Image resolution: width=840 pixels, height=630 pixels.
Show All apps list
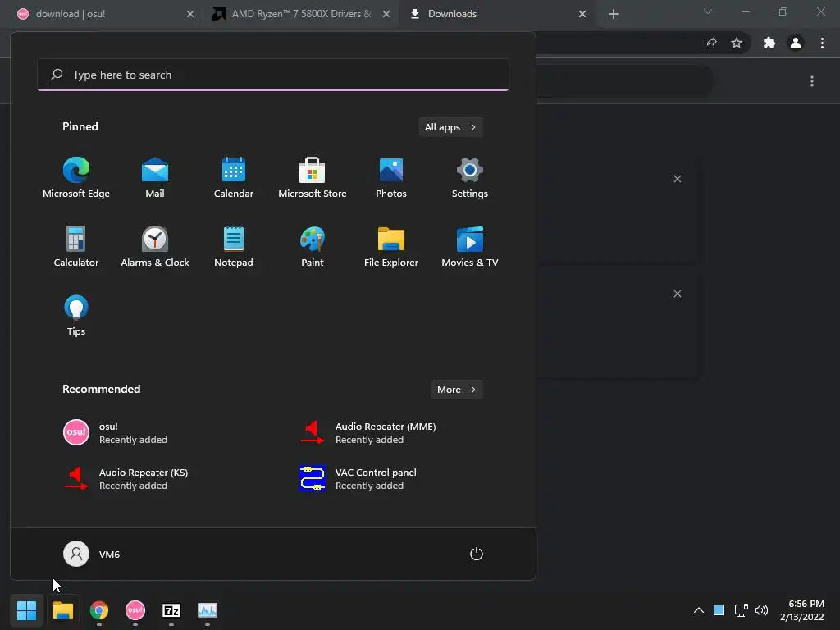coord(450,127)
